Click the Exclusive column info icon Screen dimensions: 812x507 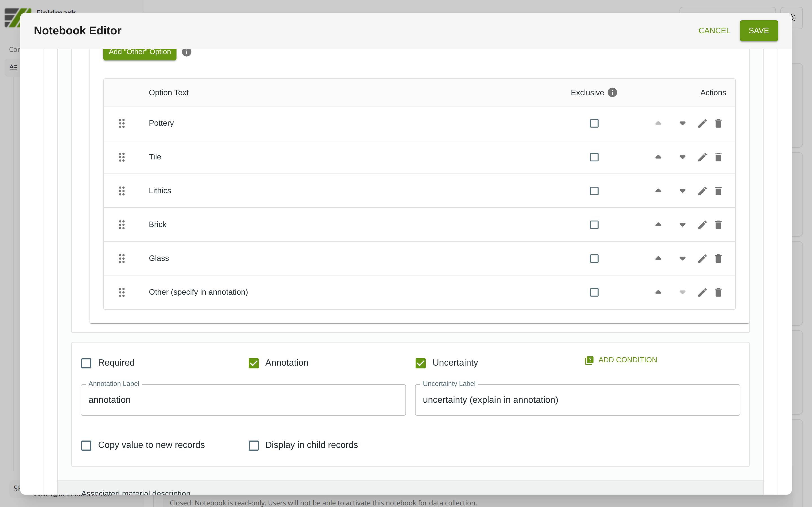pyautogui.click(x=612, y=93)
